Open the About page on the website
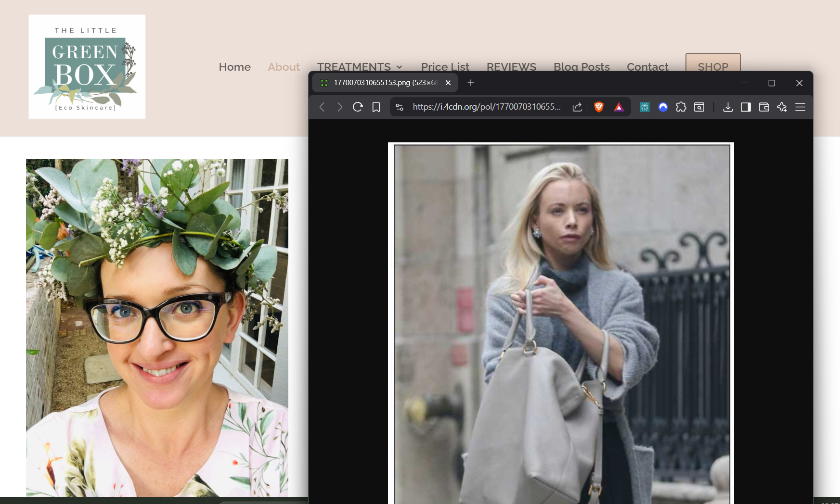 284,67
